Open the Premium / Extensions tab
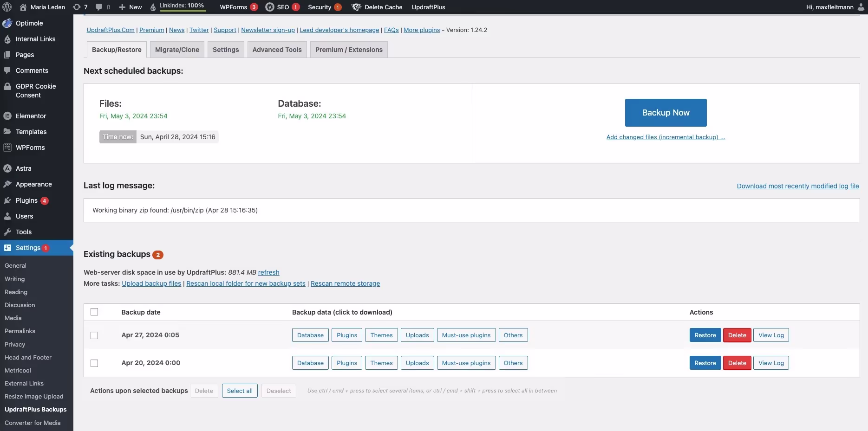This screenshot has height=431, width=868. pyautogui.click(x=349, y=50)
